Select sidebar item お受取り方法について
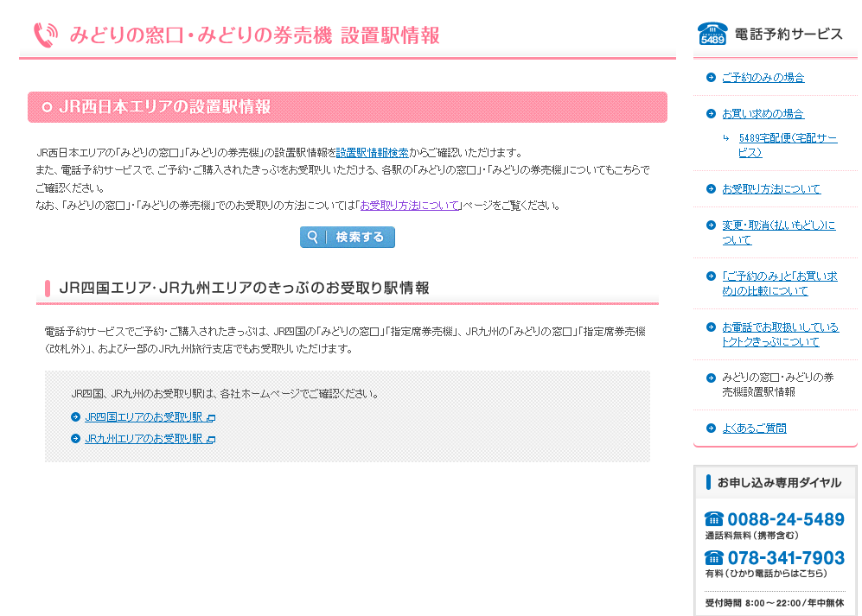The width and height of the screenshot is (862, 616). (x=770, y=189)
